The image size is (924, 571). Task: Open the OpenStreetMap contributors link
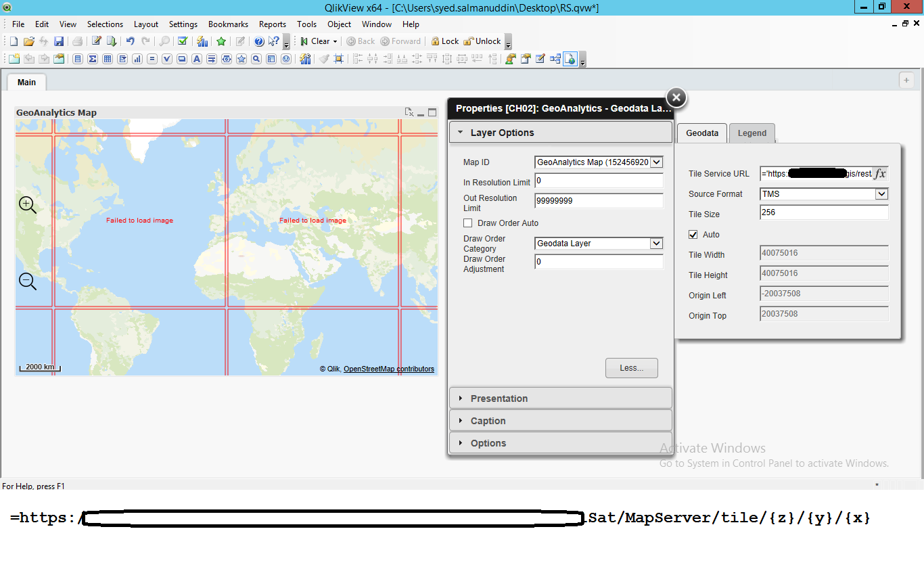coord(389,369)
